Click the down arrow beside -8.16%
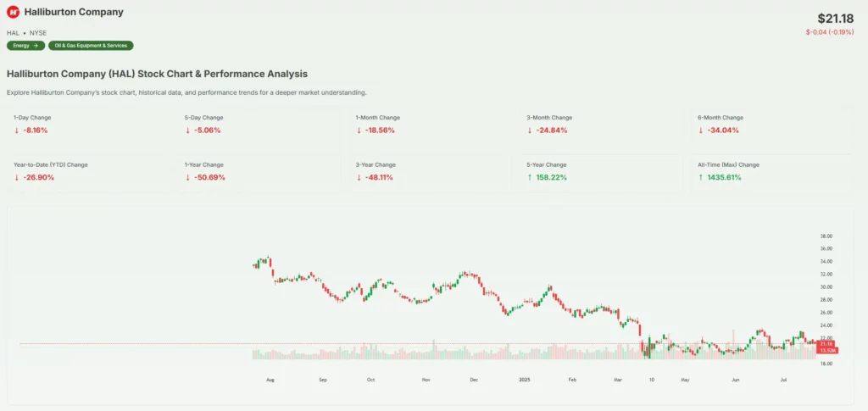 (17, 131)
